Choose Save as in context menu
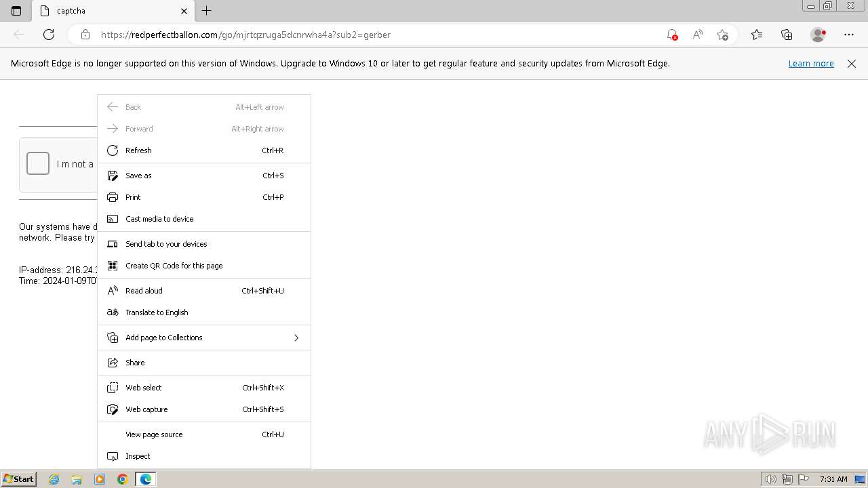The width and height of the screenshot is (868, 488). point(204,176)
